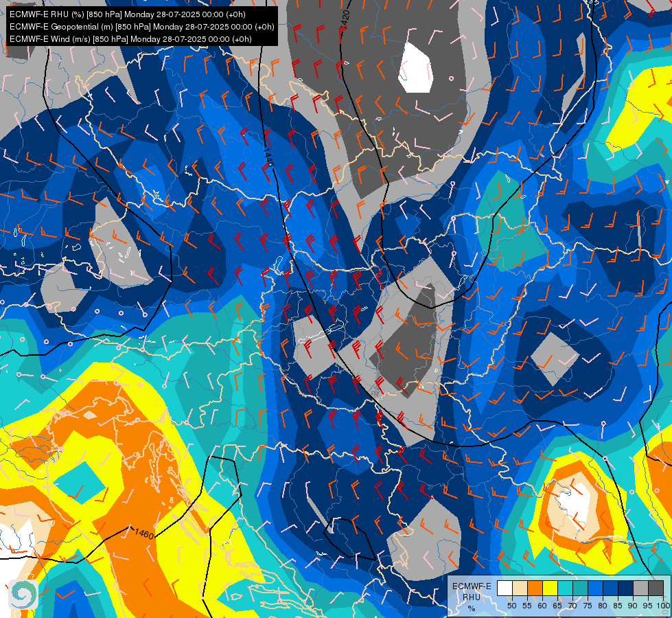The image size is (672, 618).
Task: Select the light gray legend swatch for 90-95%
Action: [640, 588]
